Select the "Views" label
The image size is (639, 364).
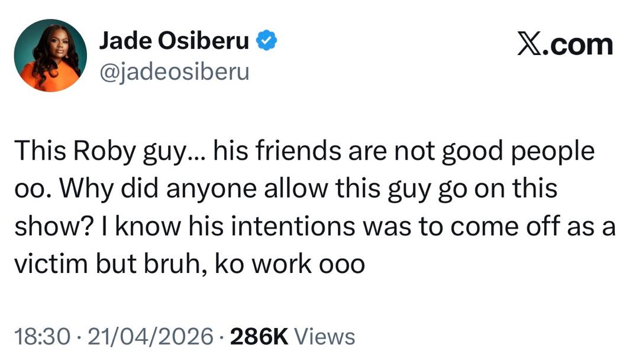(x=324, y=337)
